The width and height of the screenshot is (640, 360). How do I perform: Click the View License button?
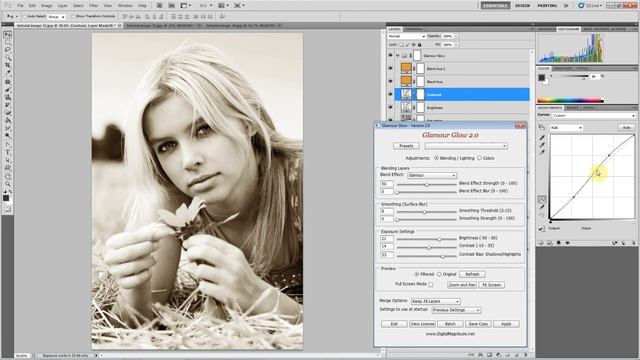(x=422, y=324)
